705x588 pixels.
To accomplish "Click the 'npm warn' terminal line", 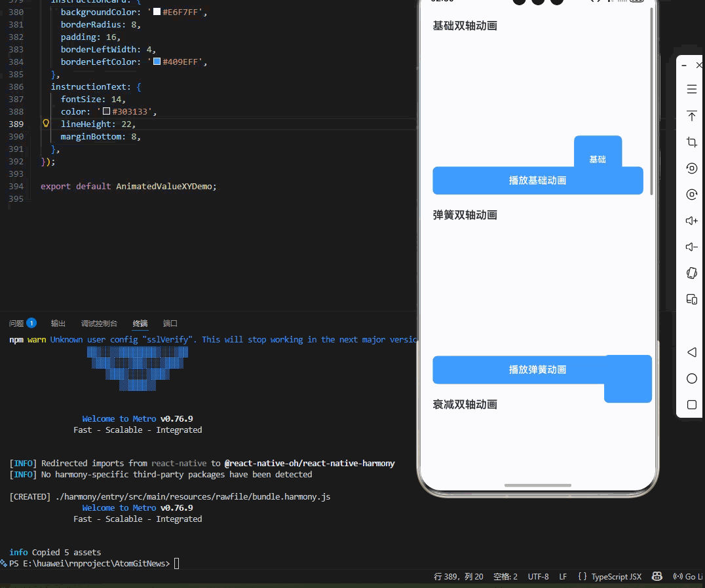I will pyautogui.click(x=214, y=340).
